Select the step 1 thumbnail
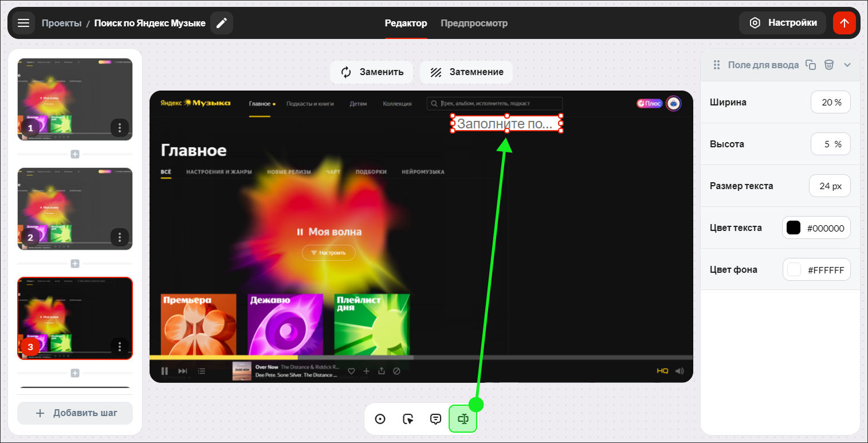The height and width of the screenshot is (443, 868). [75, 99]
